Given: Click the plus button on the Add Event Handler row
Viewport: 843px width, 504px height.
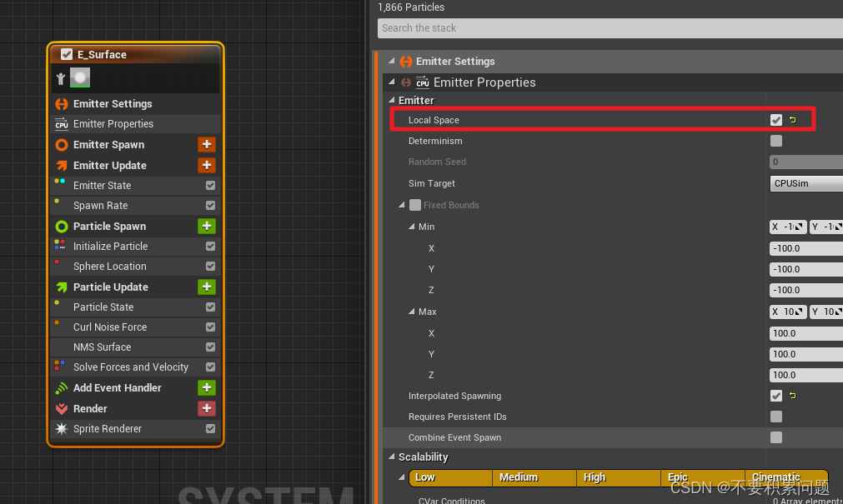Looking at the screenshot, I should coord(207,388).
